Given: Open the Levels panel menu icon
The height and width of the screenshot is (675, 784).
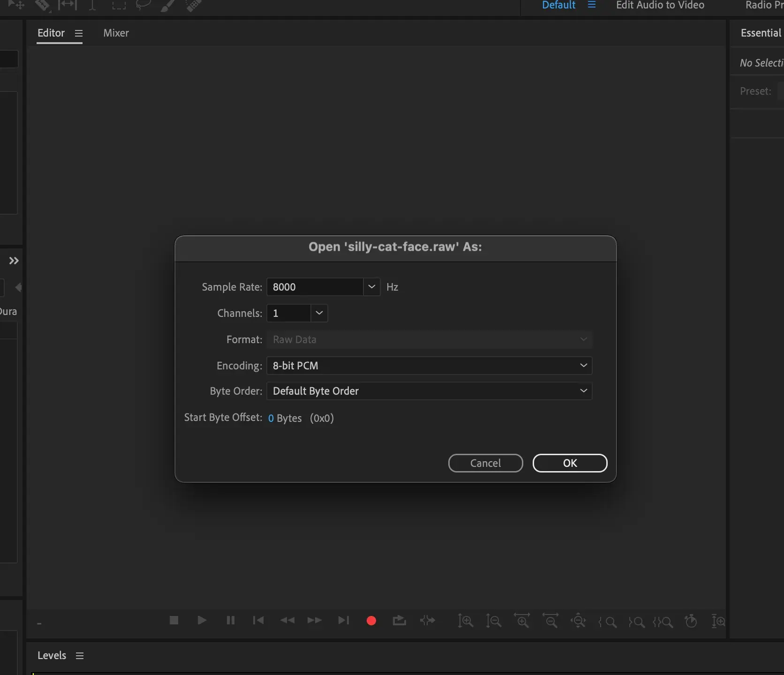Looking at the screenshot, I should point(80,656).
